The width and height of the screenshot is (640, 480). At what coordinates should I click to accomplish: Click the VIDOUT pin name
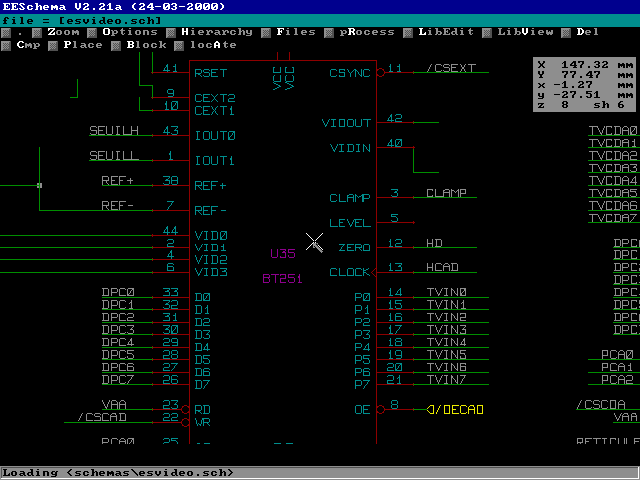[x=346, y=123]
